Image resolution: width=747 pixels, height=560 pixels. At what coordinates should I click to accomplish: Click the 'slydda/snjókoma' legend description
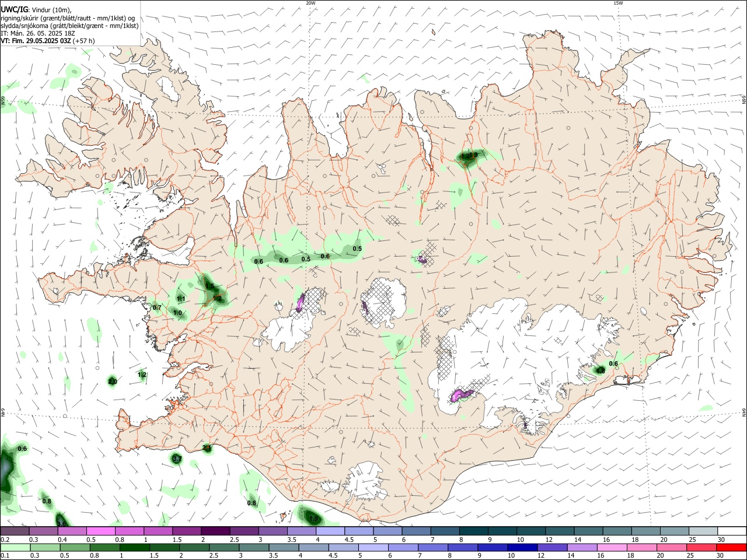click(25, 26)
